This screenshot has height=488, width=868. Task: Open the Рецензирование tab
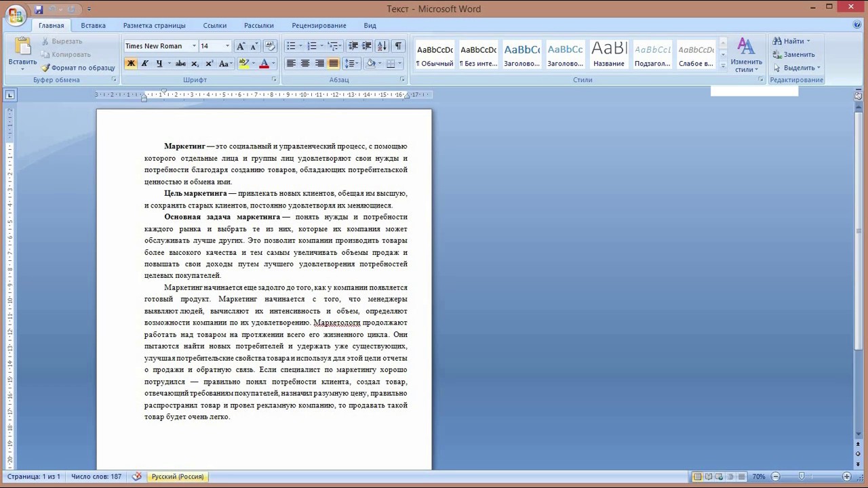[x=319, y=26]
